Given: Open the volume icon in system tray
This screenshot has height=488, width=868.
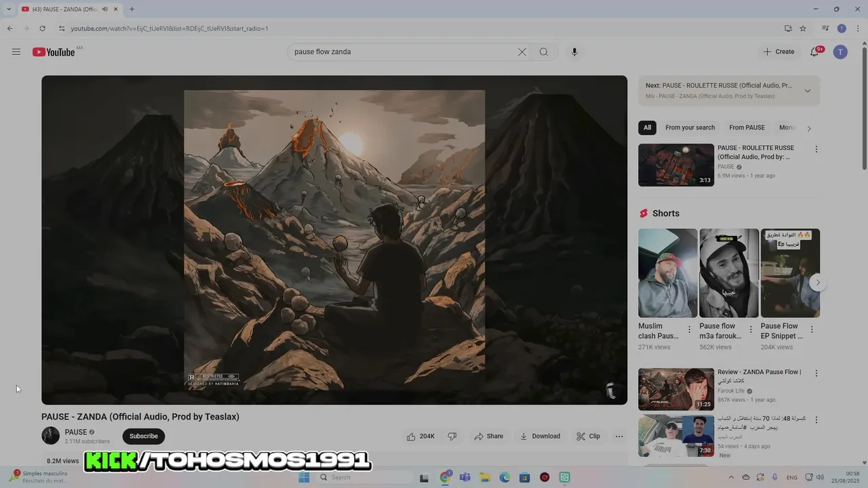Looking at the screenshot, I should [819, 477].
